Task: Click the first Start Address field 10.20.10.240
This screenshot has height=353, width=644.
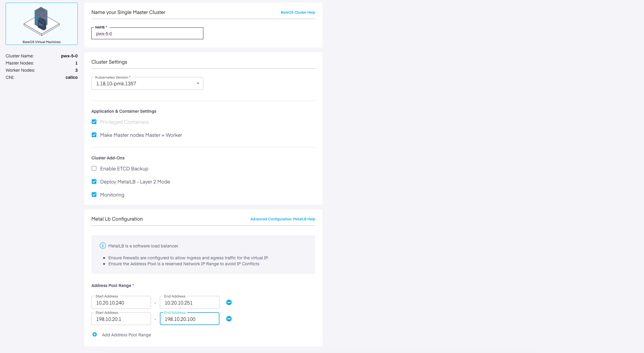Action: (121, 303)
